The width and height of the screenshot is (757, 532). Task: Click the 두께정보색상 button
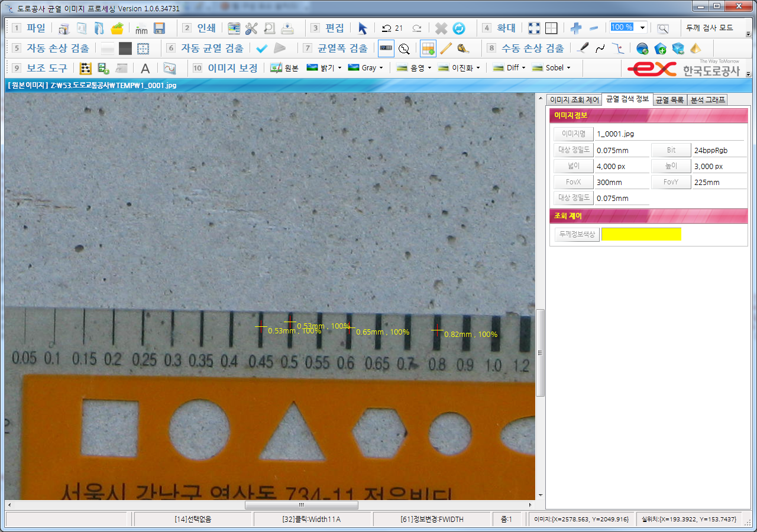coord(577,235)
